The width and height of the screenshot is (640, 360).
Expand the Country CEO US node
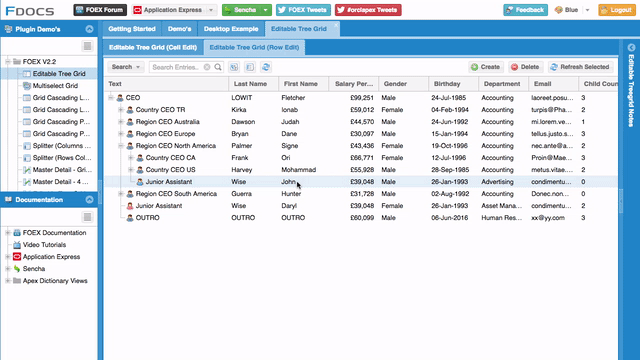pos(131,170)
